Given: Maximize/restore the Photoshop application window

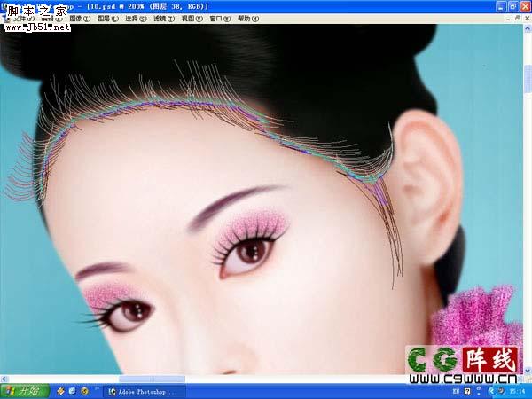Looking at the screenshot, I should click(x=513, y=6).
